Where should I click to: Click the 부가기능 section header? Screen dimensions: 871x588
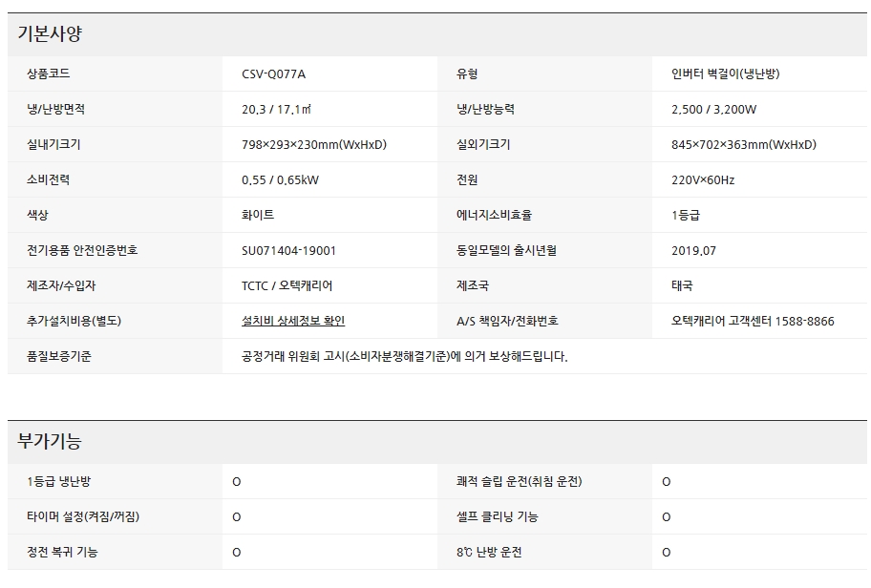point(50,442)
